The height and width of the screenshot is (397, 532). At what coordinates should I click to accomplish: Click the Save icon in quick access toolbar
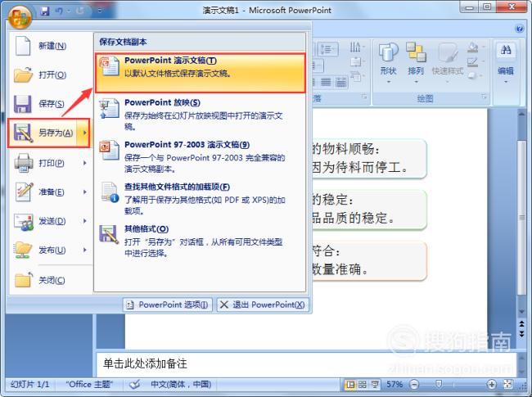[x=44, y=11]
